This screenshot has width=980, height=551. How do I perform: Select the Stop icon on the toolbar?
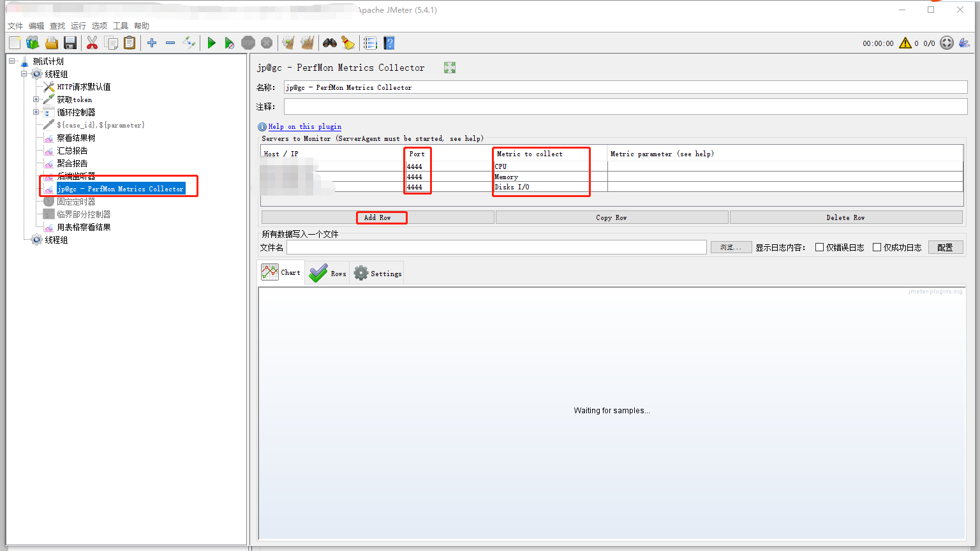(x=248, y=43)
